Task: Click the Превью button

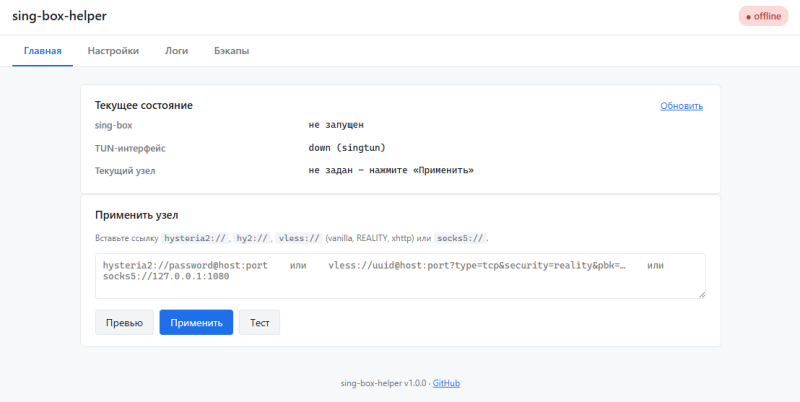Action: click(x=124, y=322)
